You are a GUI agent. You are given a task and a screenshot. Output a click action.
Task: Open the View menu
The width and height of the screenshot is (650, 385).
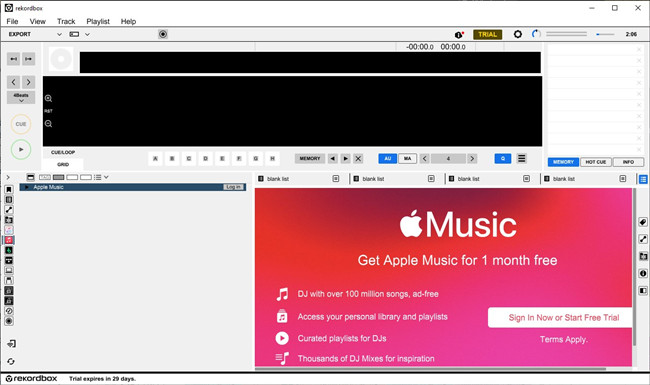pos(37,22)
